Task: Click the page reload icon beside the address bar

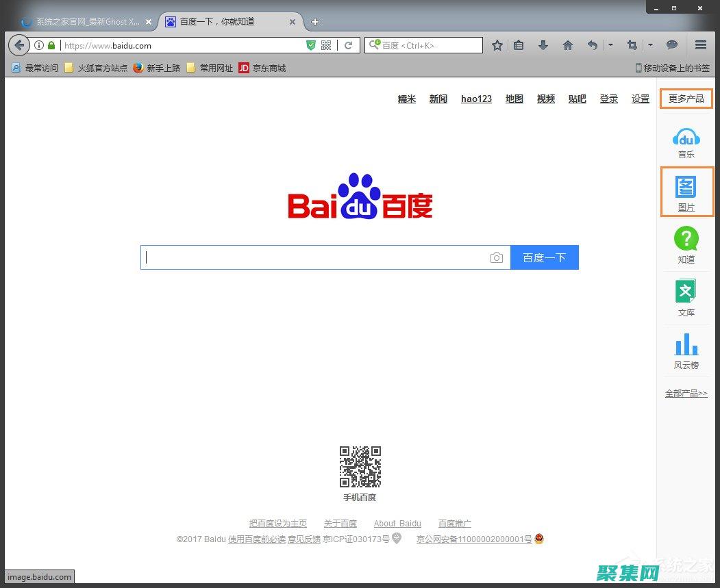Action: point(349,45)
